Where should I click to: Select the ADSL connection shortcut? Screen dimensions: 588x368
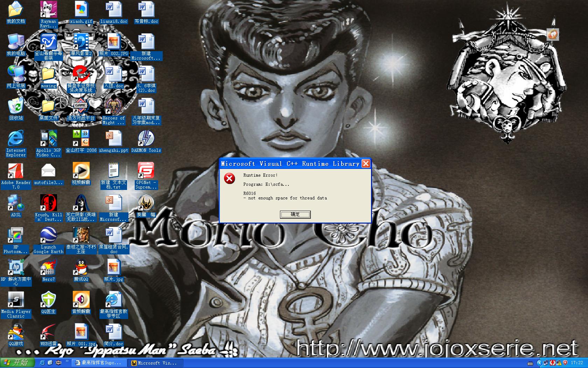(16, 206)
